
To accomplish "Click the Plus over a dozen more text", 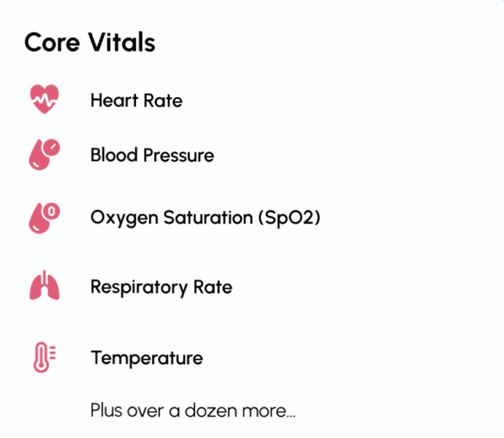I will 193,411.
